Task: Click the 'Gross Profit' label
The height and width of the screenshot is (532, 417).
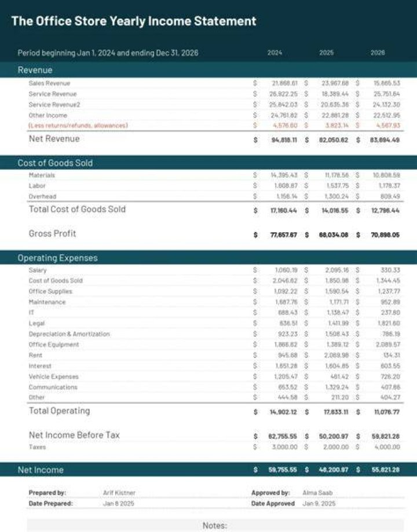Action: coord(52,233)
